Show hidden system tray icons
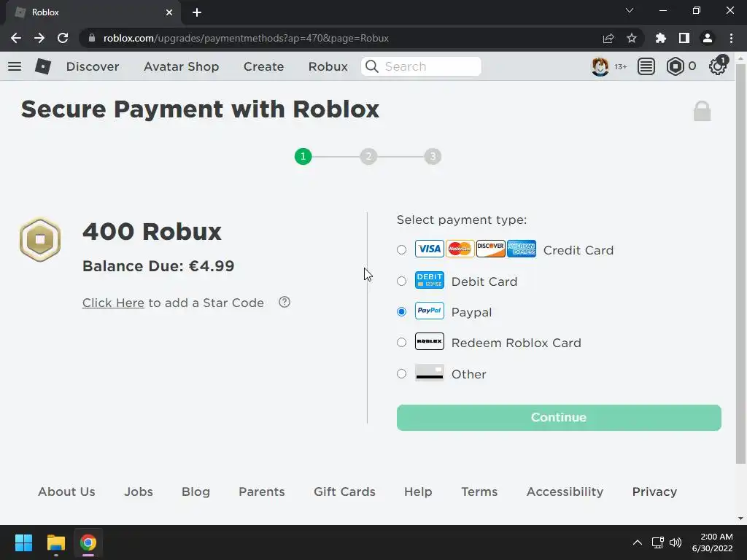This screenshot has width=747, height=560. [638, 542]
